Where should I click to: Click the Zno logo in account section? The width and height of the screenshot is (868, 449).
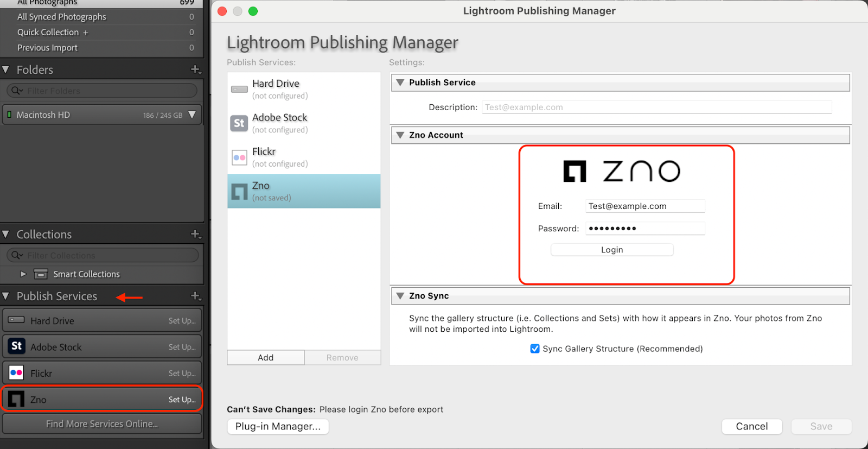(622, 171)
